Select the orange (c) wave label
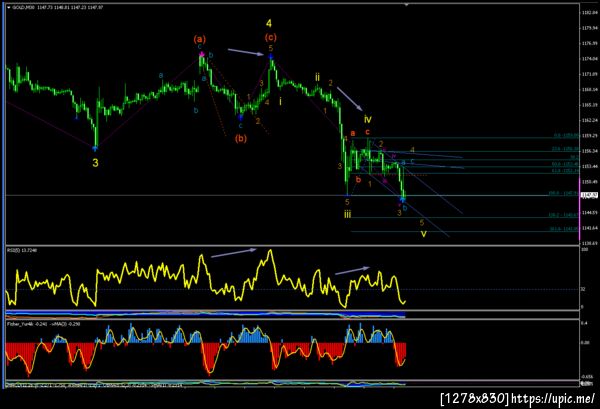 pos(271,37)
